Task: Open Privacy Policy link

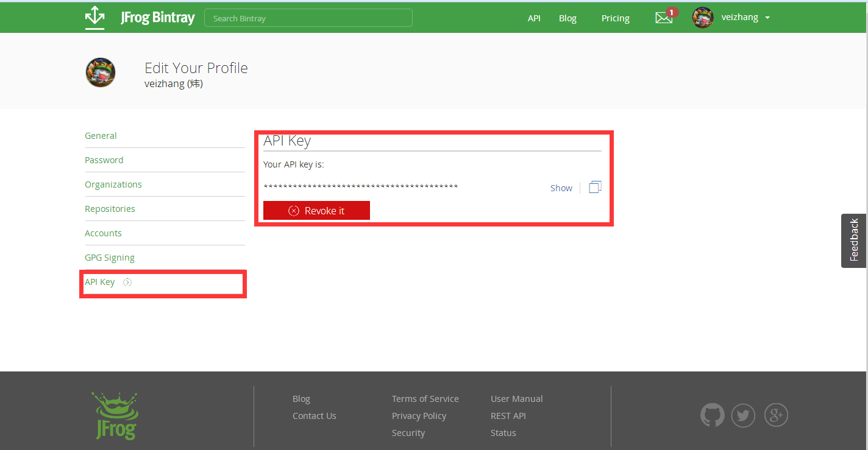Action: point(419,416)
